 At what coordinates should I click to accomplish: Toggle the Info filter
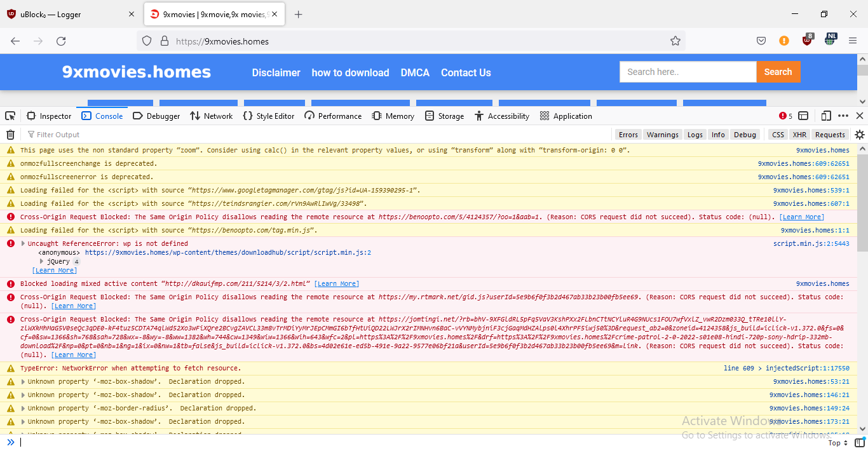(718, 135)
